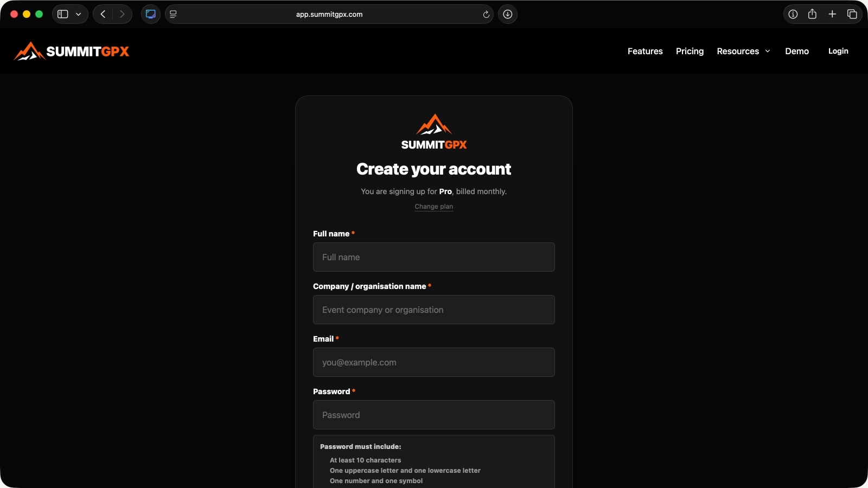The image size is (868, 488).
Task: Click the address bar app.summitgpx.com
Action: 329,15
